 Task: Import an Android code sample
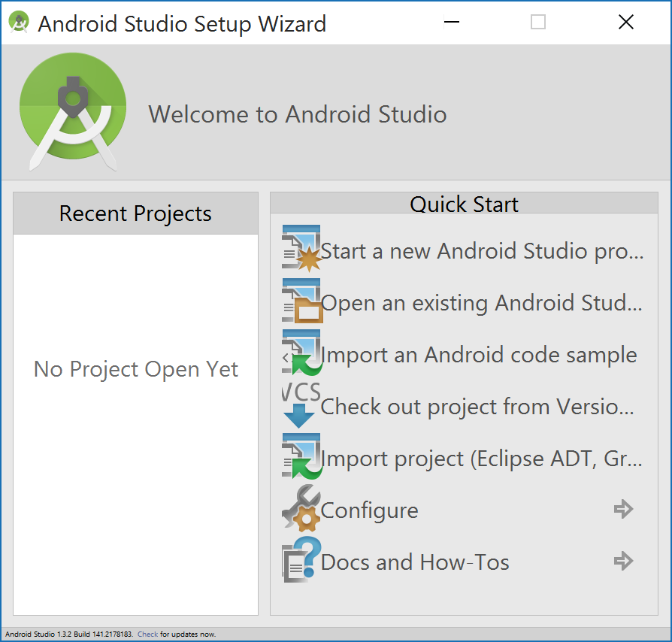(x=479, y=356)
